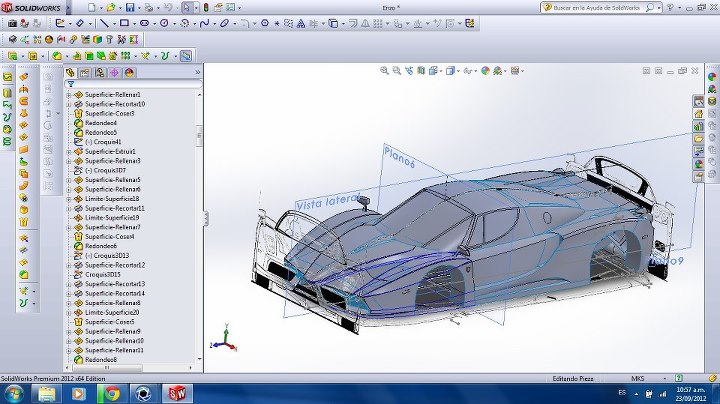Open the Save button dropdown arrow
The image size is (720, 404).
tap(139, 8)
